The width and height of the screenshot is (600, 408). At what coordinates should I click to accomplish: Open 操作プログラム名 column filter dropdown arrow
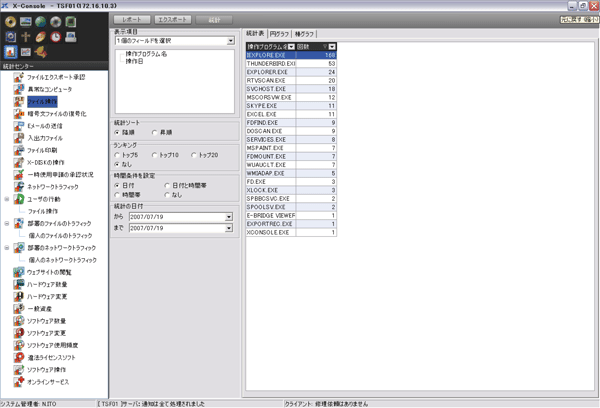click(x=292, y=47)
